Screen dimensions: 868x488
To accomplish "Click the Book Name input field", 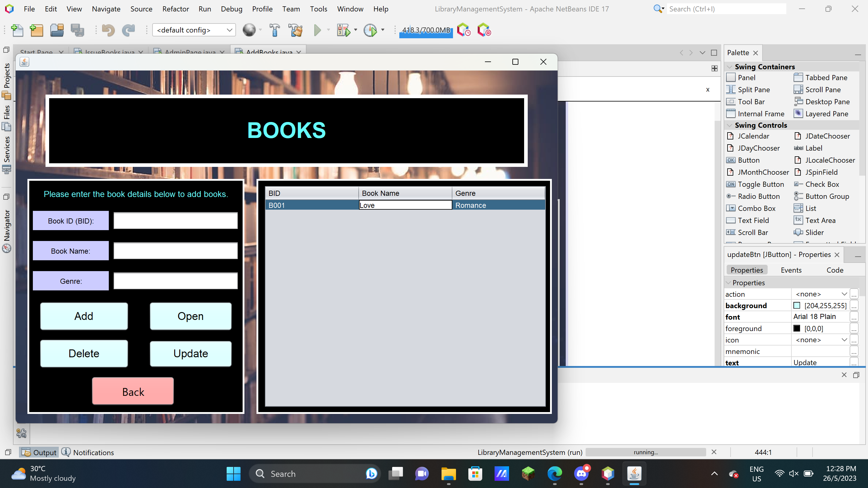I will tap(175, 251).
